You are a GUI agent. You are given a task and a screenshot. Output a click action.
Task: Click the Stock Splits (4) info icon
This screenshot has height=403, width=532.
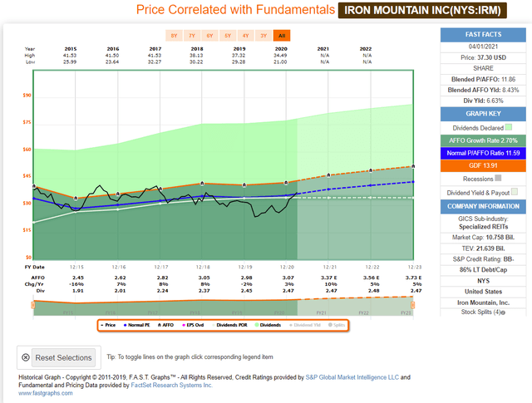(x=503, y=312)
